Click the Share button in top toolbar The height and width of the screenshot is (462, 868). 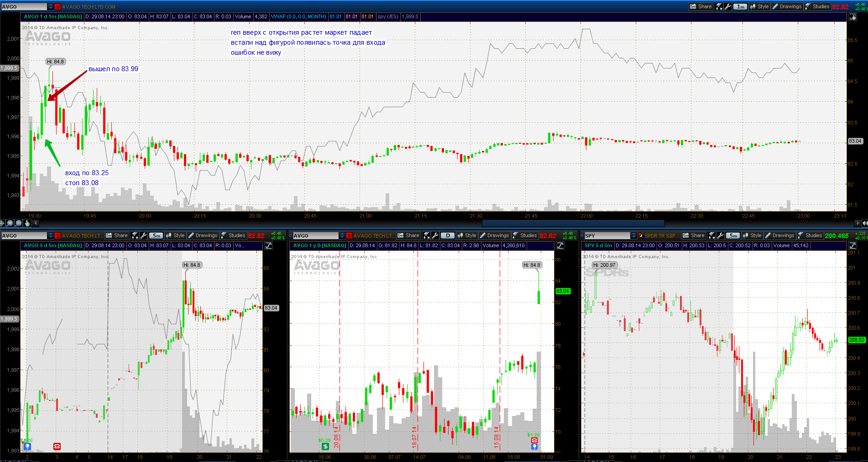pyautogui.click(x=701, y=6)
